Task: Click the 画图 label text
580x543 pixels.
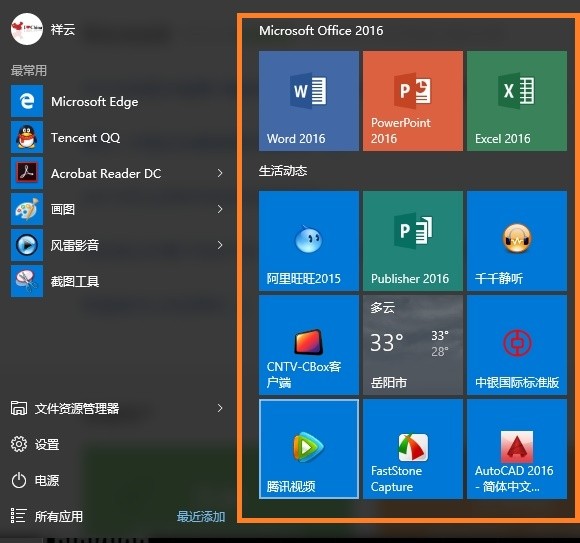Action: (x=63, y=209)
